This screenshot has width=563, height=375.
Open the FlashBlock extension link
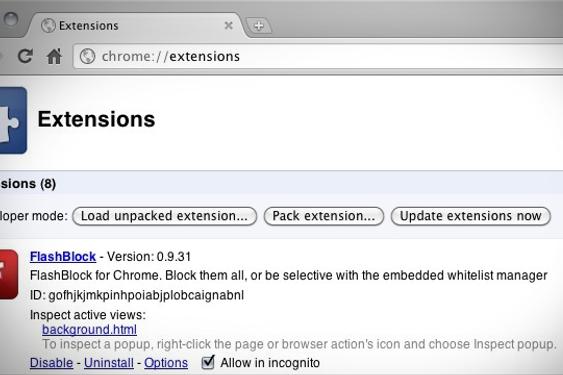(63, 256)
